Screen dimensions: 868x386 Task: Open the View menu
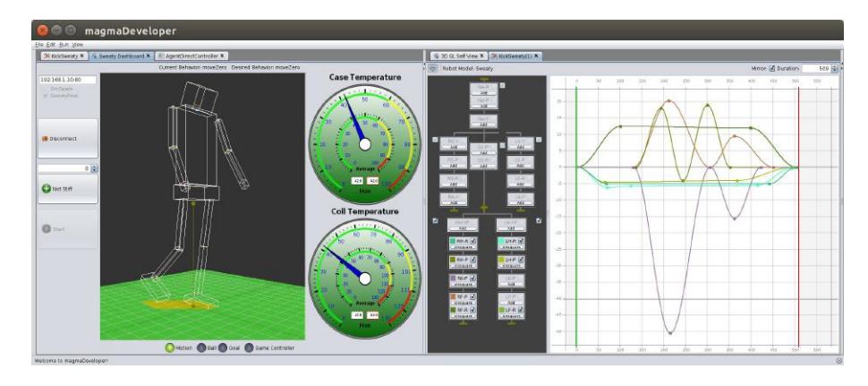[78, 44]
